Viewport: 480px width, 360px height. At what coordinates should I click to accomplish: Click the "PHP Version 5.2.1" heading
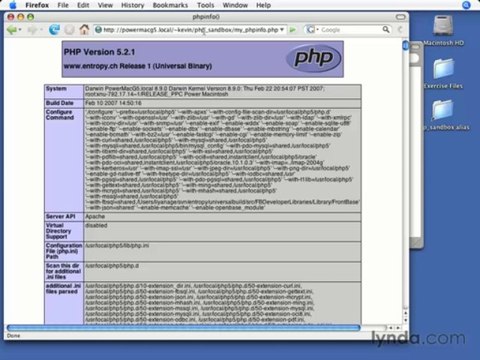99,52
